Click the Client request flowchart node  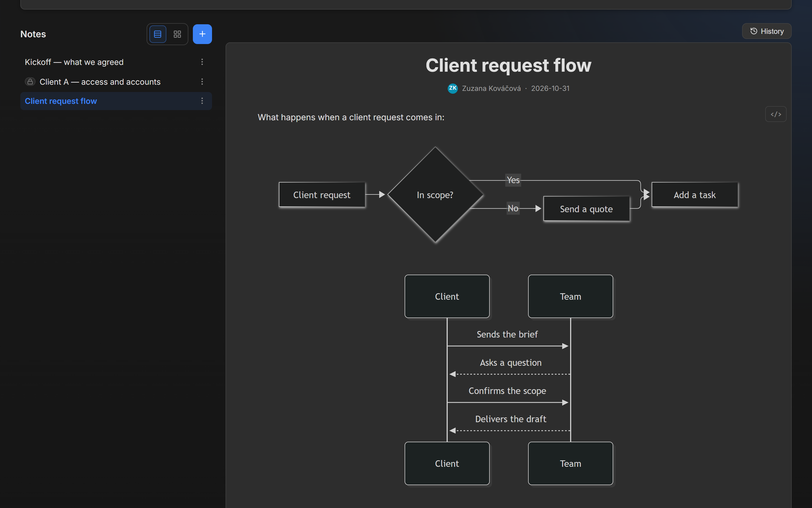(322, 195)
